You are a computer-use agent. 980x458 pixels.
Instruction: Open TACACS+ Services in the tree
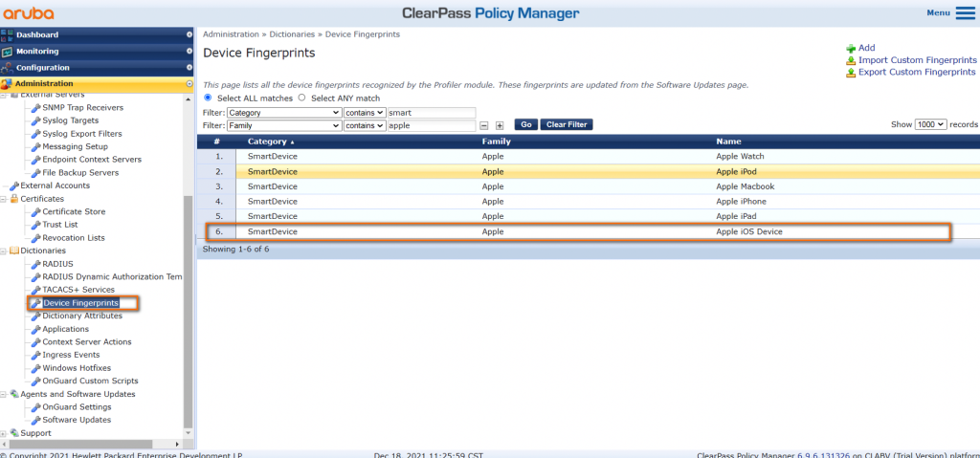click(78, 290)
